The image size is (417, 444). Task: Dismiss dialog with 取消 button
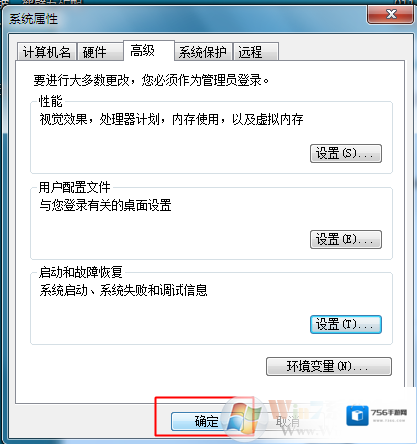288,422
